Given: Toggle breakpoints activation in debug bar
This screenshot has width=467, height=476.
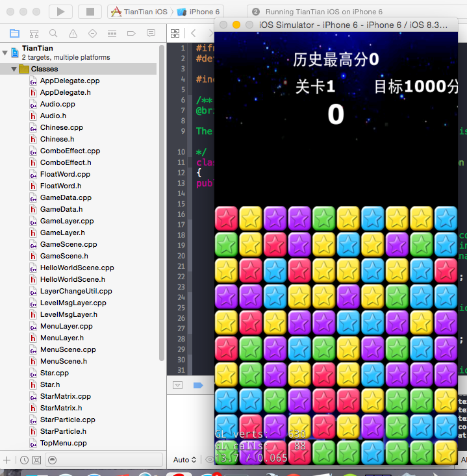Looking at the screenshot, I should tap(198, 385).
